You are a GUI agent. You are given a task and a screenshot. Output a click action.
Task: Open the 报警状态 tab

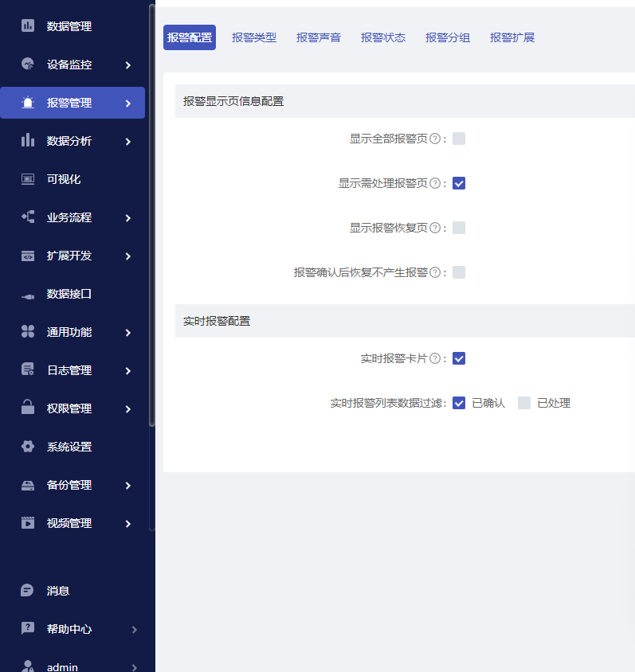pos(383,37)
